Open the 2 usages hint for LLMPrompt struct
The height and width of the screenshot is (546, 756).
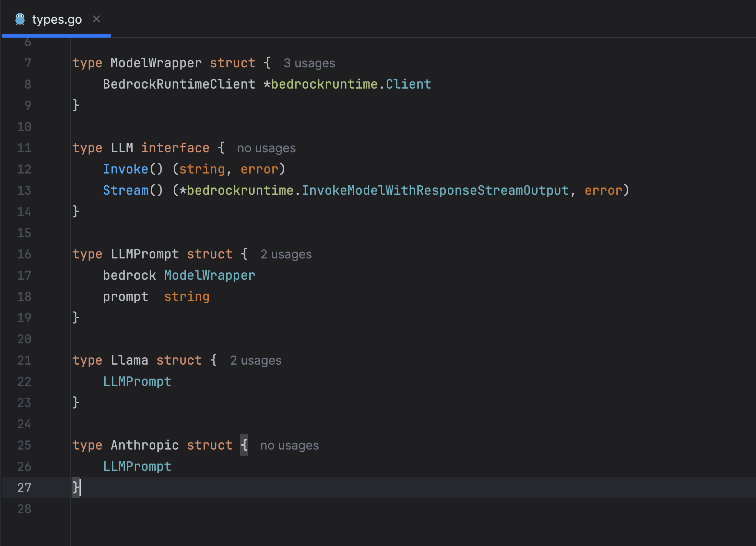pyautogui.click(x=286, y=254)
